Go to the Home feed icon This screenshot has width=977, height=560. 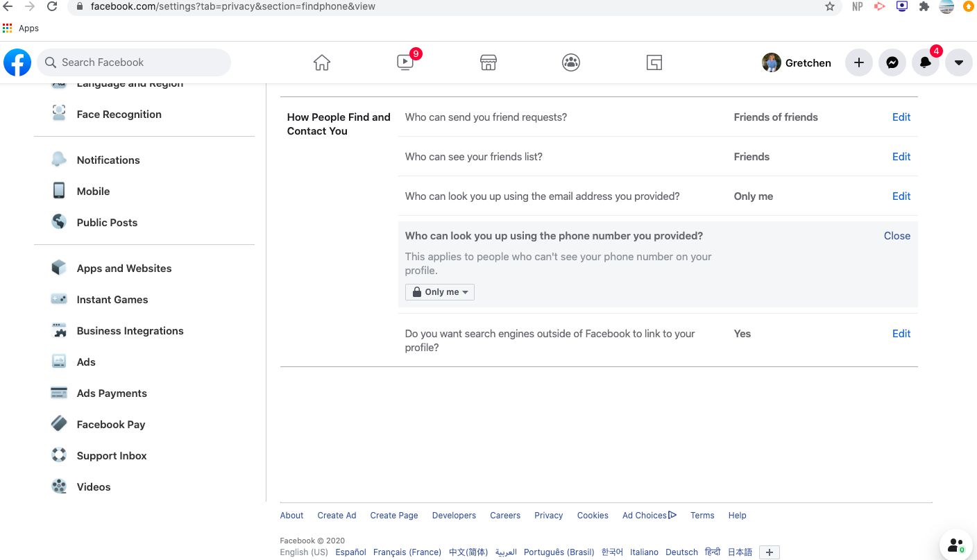(x=322, y=62)
